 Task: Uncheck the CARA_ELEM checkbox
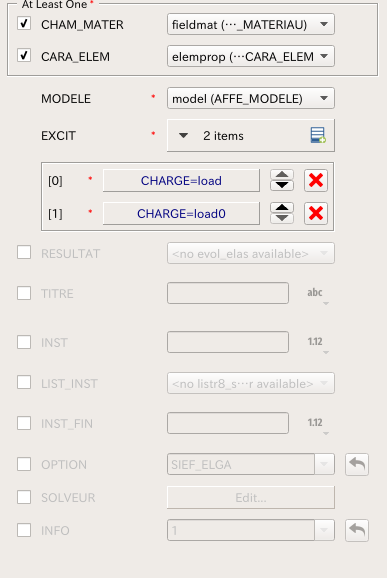click(24, 56)
